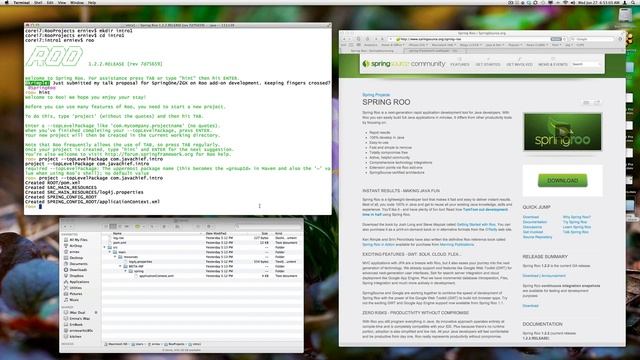Viewport: 640px width, 360px height.
Task: Select Pictures in Finder sidebar
Action: (73, 294)
